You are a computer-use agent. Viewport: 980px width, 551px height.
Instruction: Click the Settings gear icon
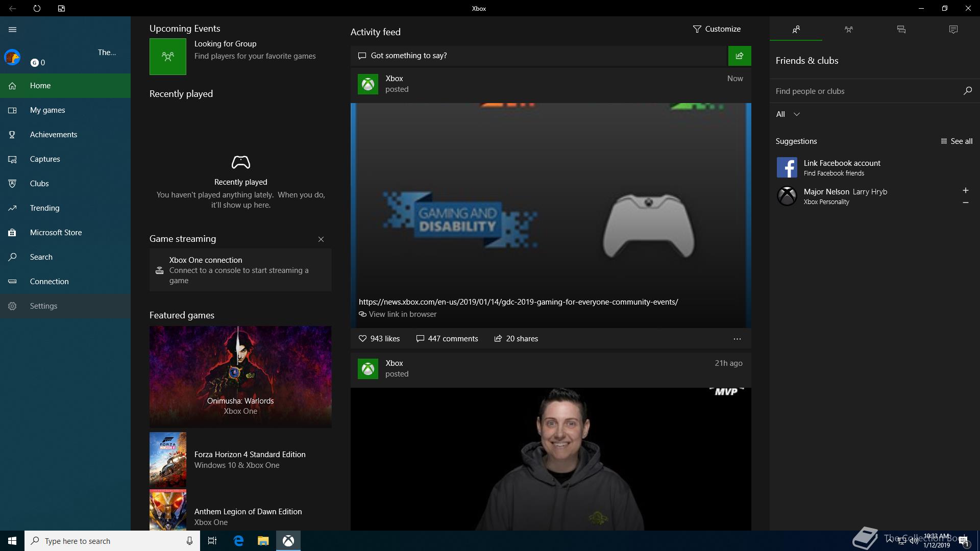pos(12,306)
